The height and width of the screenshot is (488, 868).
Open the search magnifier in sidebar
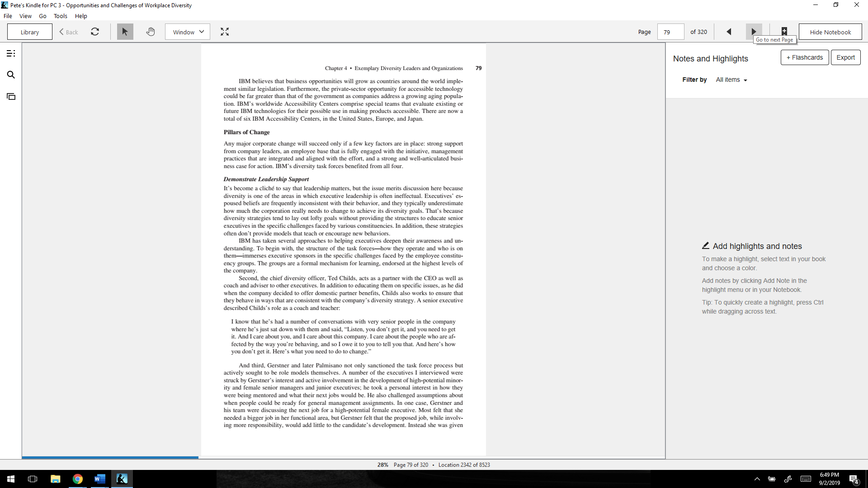pyautogui.click(x=11, y=75)
